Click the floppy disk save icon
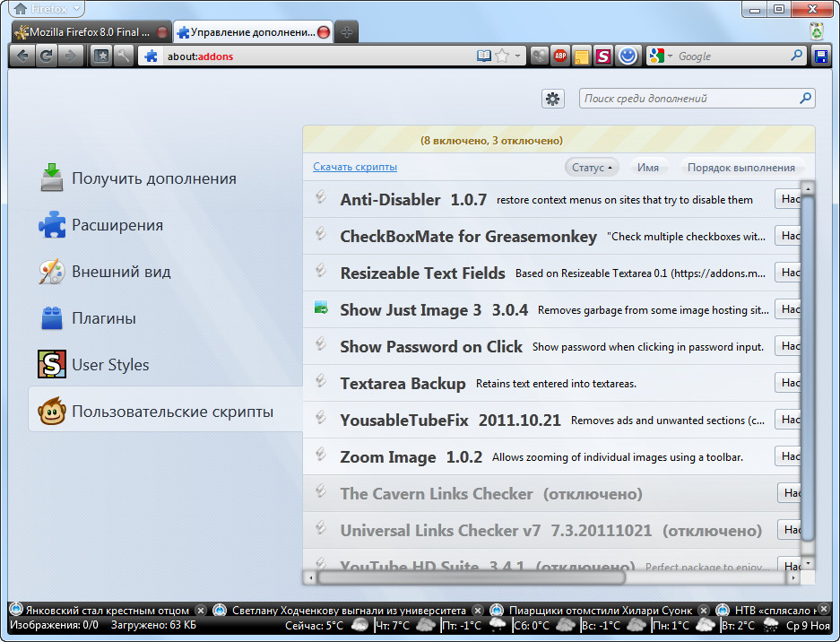The image size is (840, 642). tap(820, 56)
